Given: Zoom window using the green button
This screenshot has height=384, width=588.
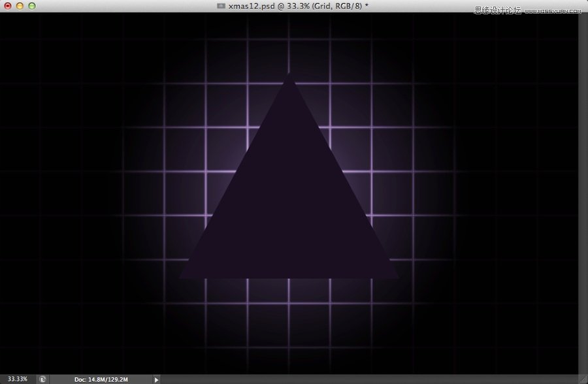Looking at the screenshot, I should click(x=32, y=6).
